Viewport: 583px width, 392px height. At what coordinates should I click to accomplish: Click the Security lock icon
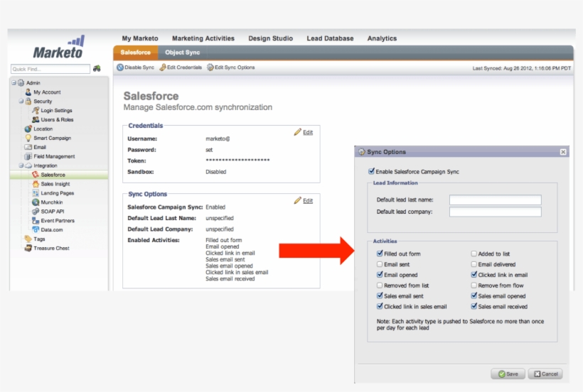(x=28, y=101)
